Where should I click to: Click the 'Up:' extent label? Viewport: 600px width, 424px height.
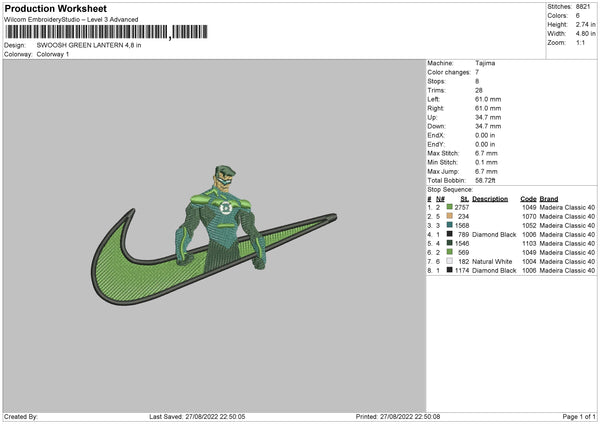(x=432, y=117)
